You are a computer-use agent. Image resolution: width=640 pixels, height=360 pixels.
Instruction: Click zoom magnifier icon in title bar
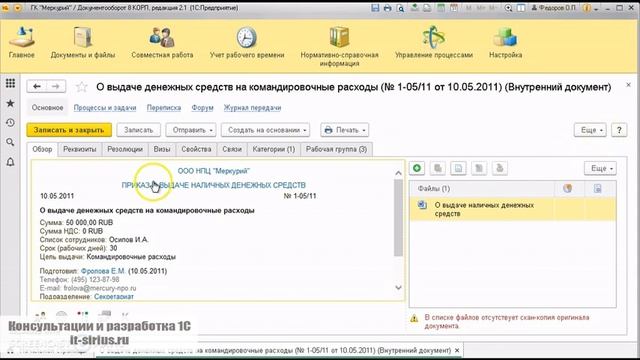pos(508,8)
